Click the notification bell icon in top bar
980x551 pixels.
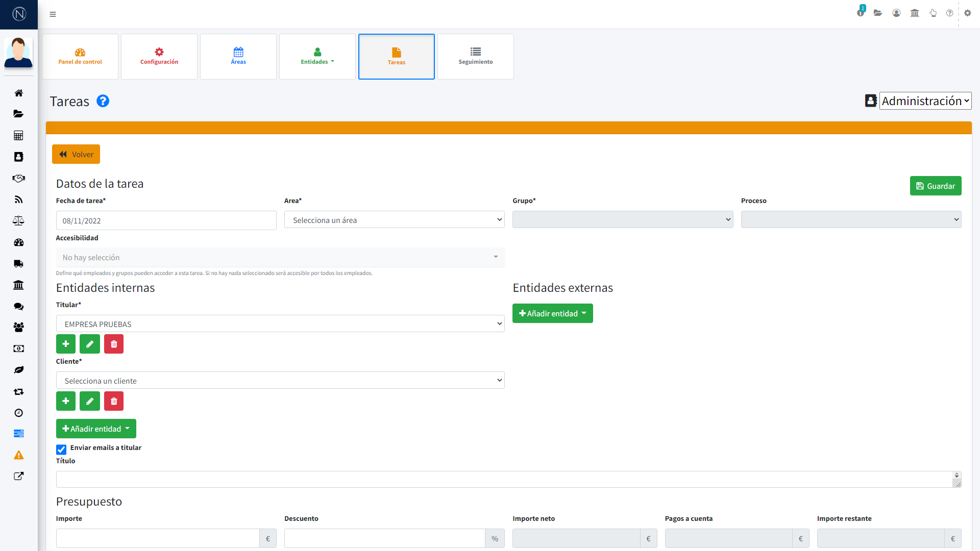tap(861, 13)
